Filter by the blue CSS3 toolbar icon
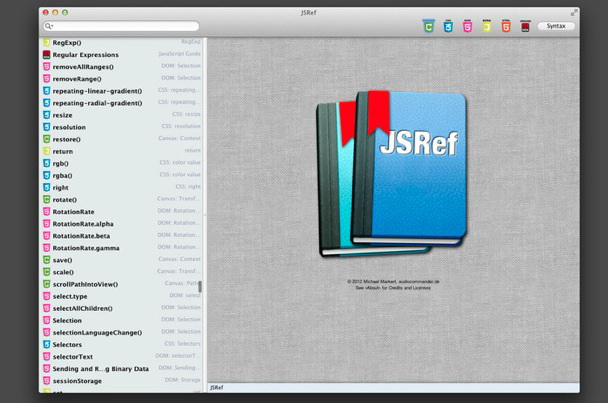 tap(448, 26)
